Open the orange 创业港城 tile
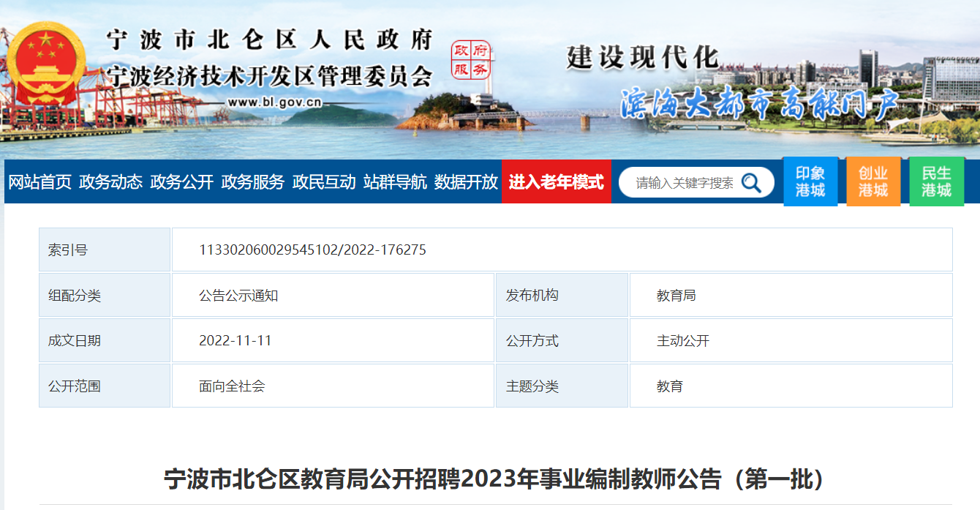The height and width of the screenshot is (510, 980). (873, 181)
